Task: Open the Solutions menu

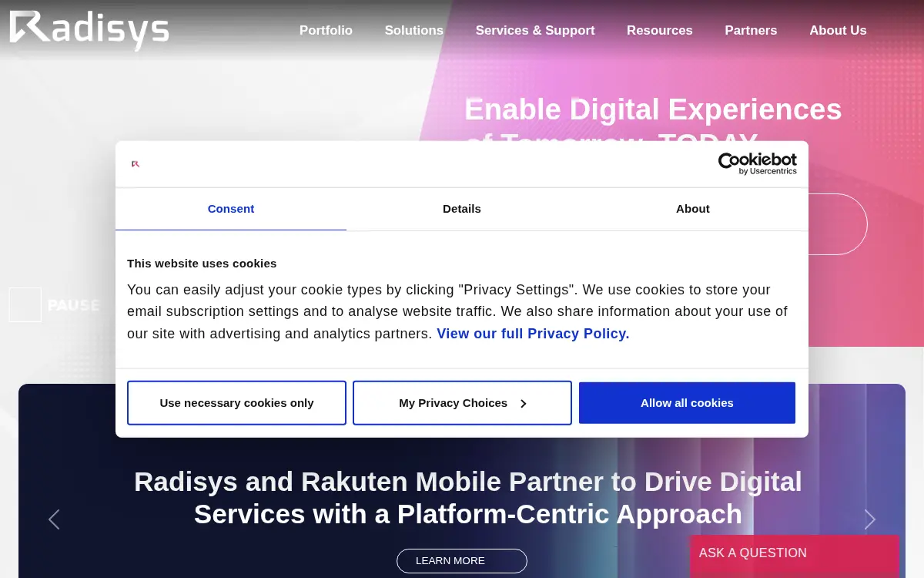Action: pyautogui.click(x=413, y=30)
